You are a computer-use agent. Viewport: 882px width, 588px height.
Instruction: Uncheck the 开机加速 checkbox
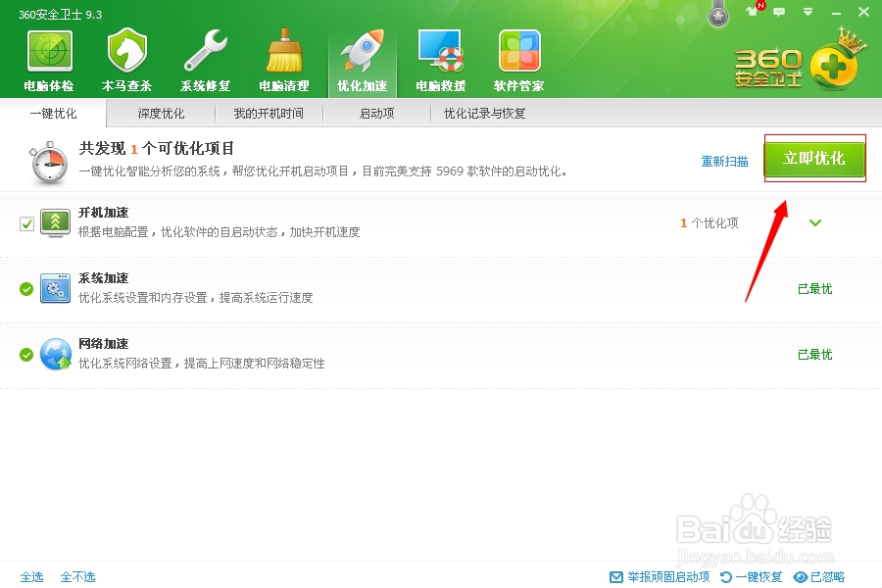24,222
